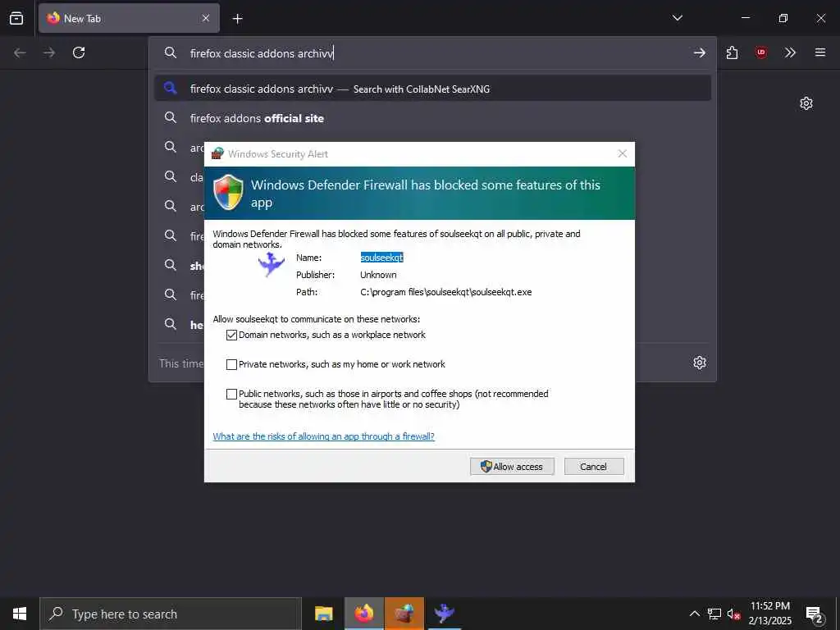Click the soulseekqt bird app icon in dialog
840x630 pixels.
point(271,263)
